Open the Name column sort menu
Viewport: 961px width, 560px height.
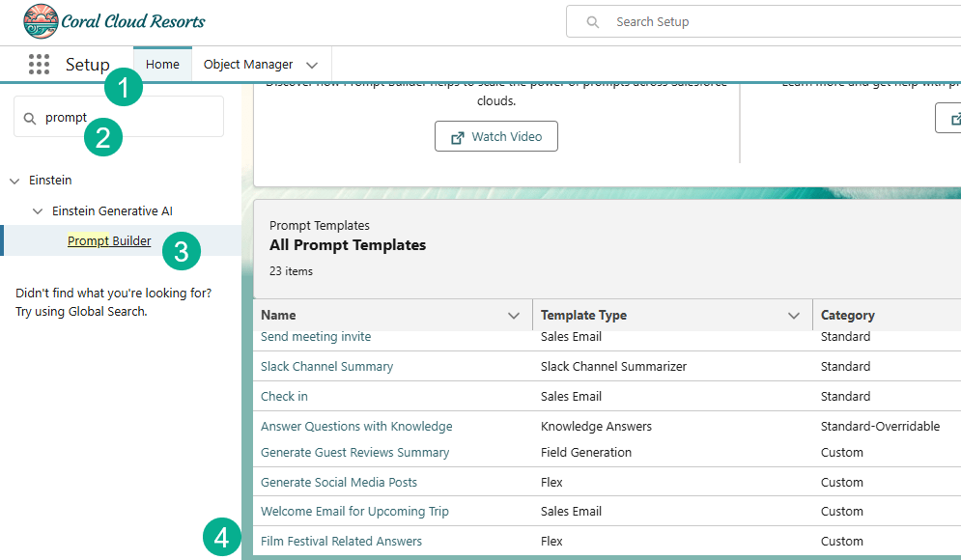pos(514,316)
